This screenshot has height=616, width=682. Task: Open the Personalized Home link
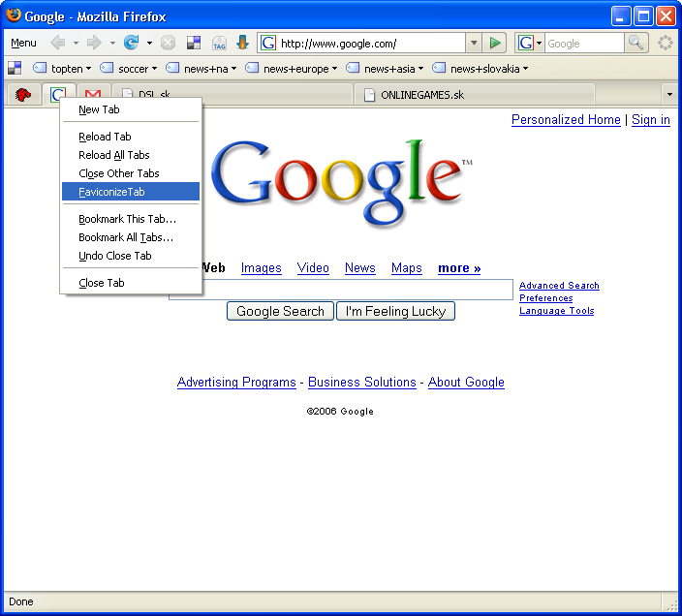(566, 119)
